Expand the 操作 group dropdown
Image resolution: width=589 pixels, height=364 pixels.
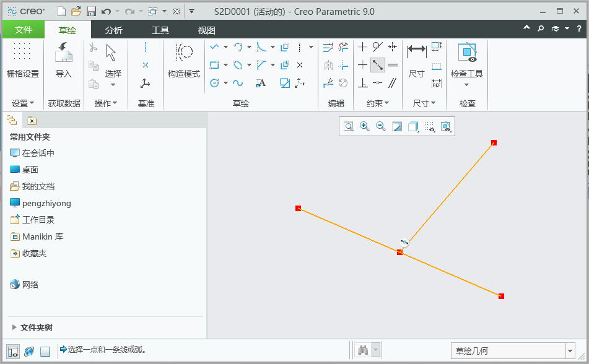pyautogui.click(x=106, y=103)
